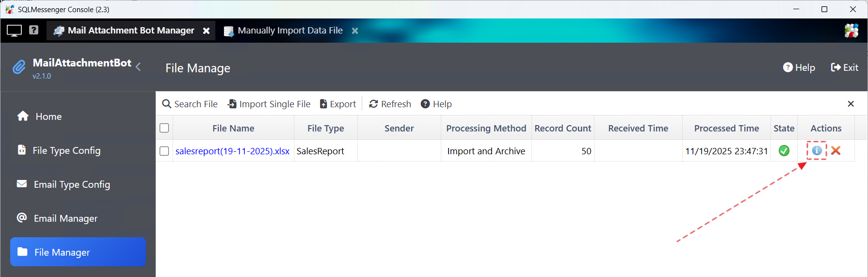Click Import Single File toolbar button
The width and height of the screenshot is (868, 277).
(x=269, y=104)
